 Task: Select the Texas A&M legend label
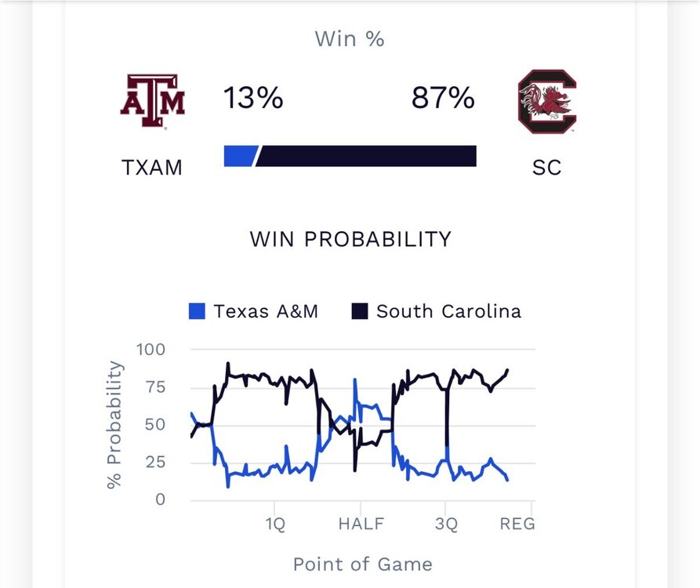(x=266, y=311)
